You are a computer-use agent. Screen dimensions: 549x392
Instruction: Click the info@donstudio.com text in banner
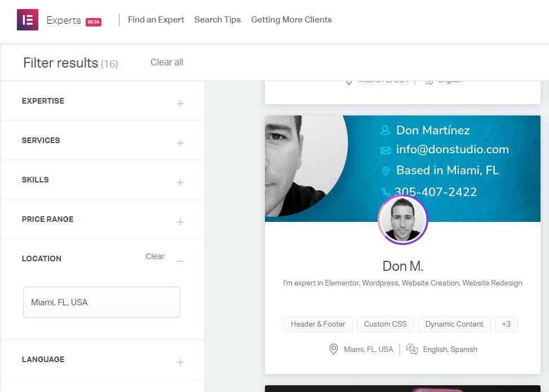pos(453,149)
